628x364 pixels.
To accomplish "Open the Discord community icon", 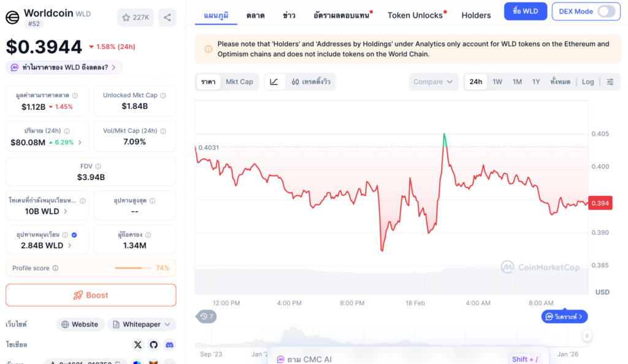I will pos(169,345).
